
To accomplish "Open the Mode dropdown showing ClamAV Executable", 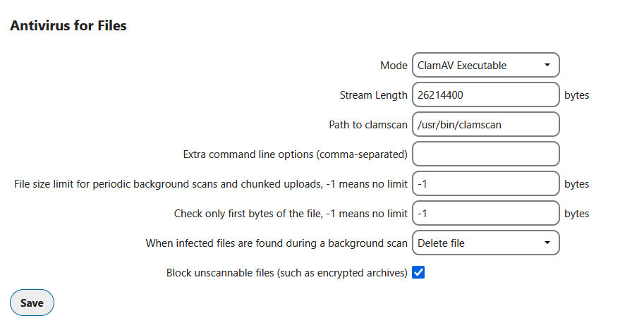I will (x=485, y=66).
